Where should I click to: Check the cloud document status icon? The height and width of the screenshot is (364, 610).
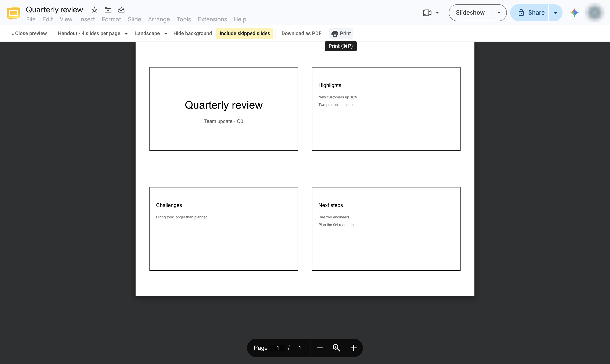(x=122, y=10)
